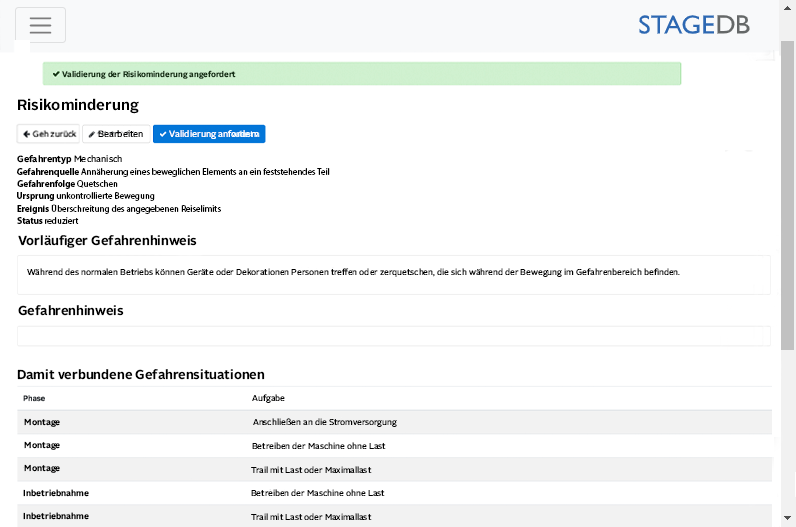Select the Aufgabe column header
This screenshot has height=527, width=796.
(x=266, y=398)
